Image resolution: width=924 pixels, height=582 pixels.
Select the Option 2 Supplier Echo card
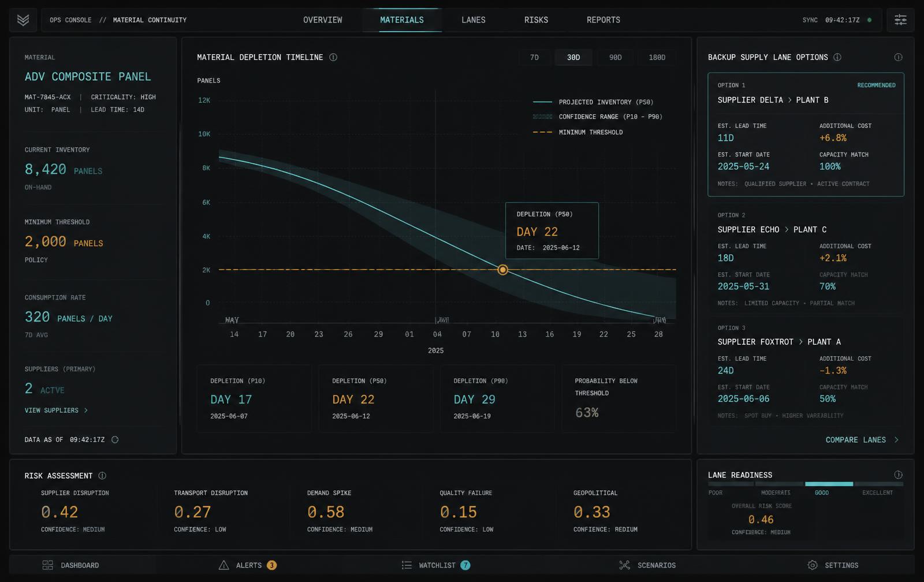pos(806,259)
